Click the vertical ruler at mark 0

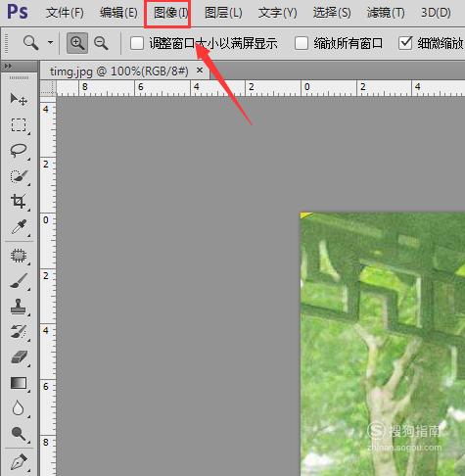click(46, 220)
